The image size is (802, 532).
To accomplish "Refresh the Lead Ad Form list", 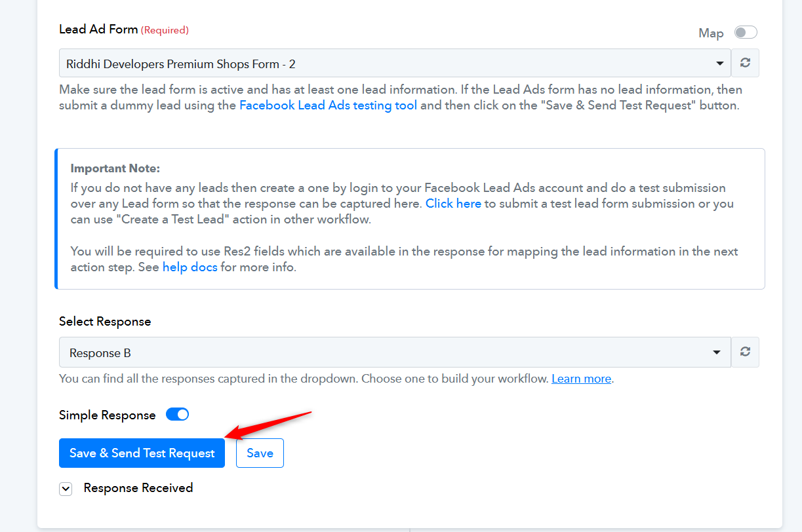I will 745,63.
